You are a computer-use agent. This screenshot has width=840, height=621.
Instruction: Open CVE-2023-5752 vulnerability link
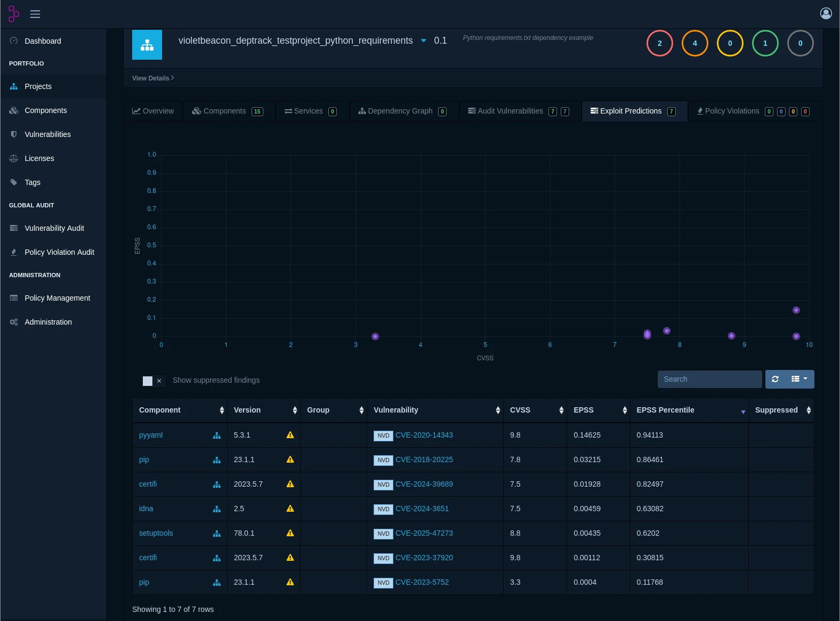[422, 582]
